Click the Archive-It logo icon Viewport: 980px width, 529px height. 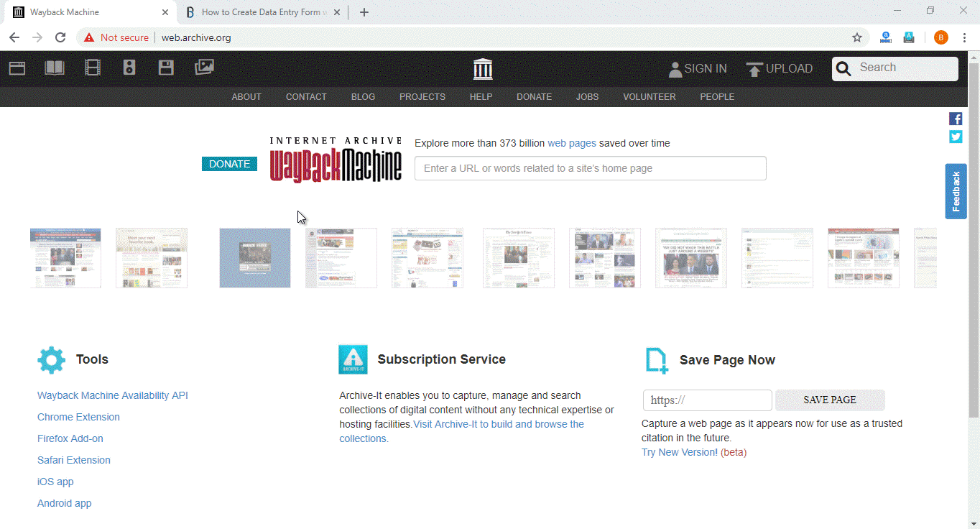tap(353, 360)
